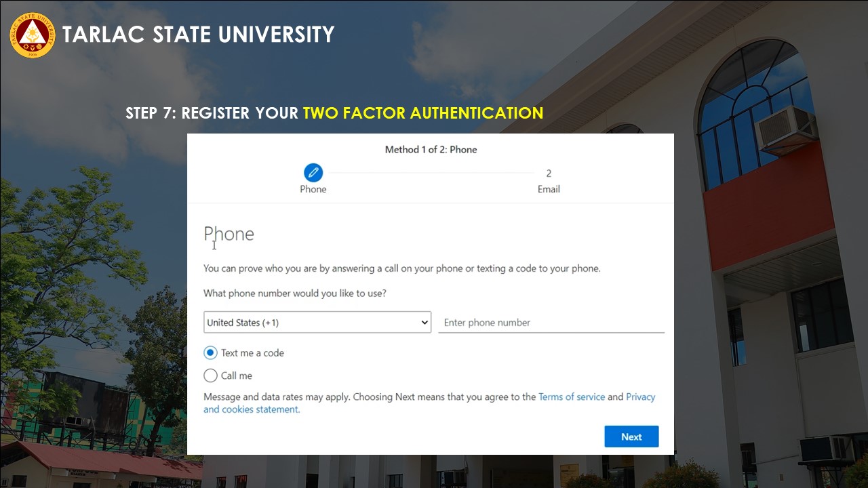Click the Tarlac State University seal logo
The width and height of the screenshot is (868, 488).
pos(32,35)
